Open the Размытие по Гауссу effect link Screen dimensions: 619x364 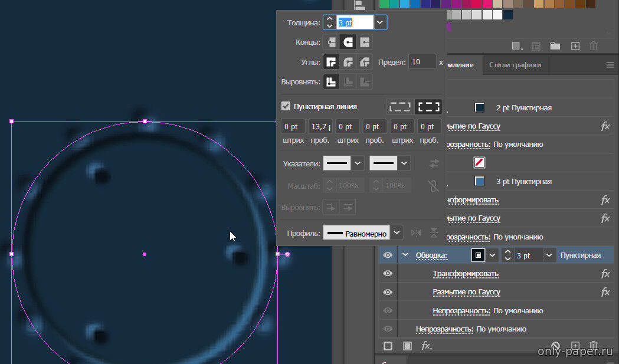pyautogui.click(x=466, y=292)
